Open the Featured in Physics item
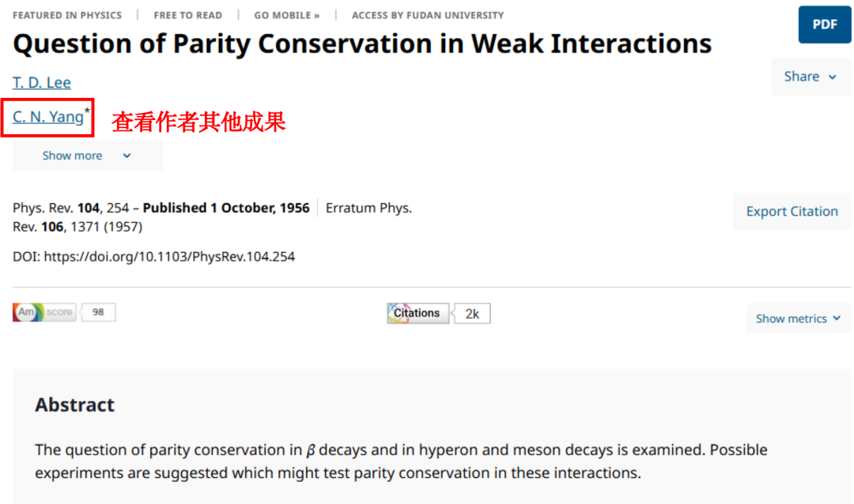Image resolution: width=854 pixels, height=504 pixels. tap(67, 15)
